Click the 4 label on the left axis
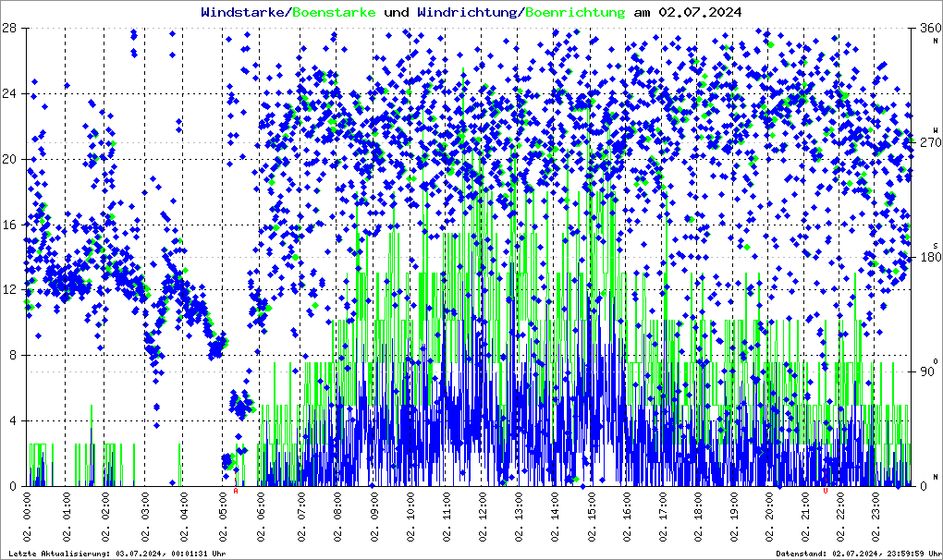Image resolution: width=943 pixels, height=560 pixels. pos(12,420)
